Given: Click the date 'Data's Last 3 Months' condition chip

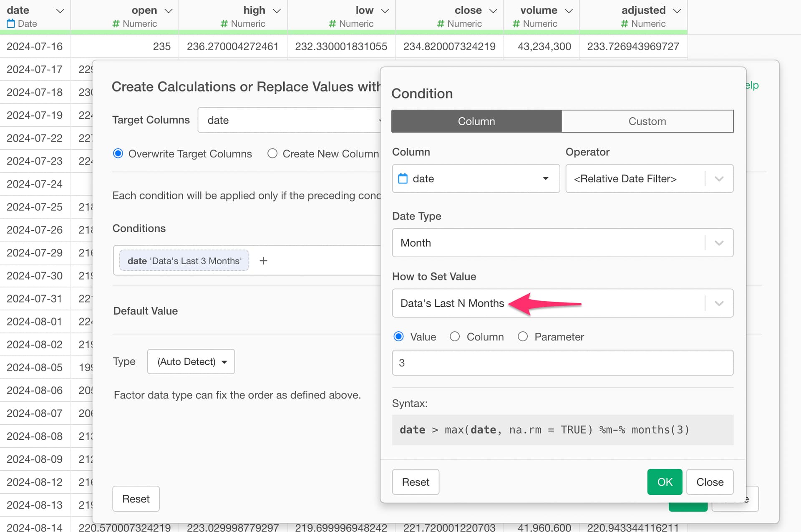Looking at the screenshot, I should pos(184,261).
